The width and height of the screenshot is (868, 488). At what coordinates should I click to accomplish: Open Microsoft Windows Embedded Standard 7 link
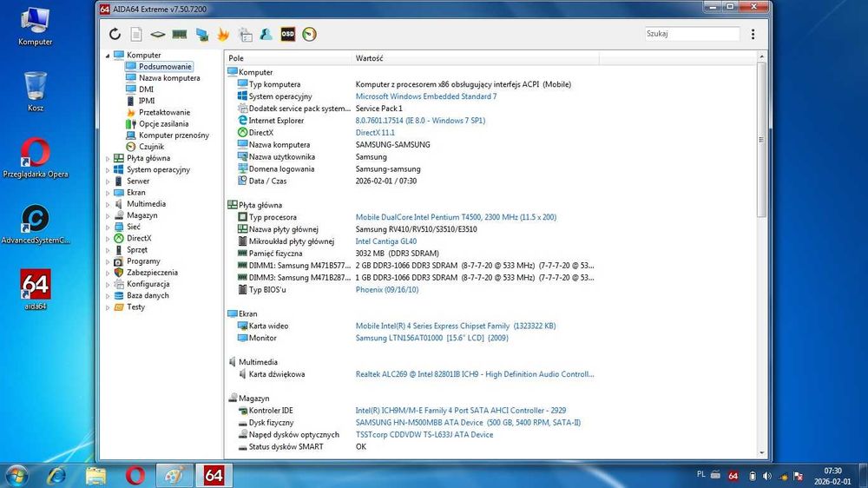[x=425, y=96]
